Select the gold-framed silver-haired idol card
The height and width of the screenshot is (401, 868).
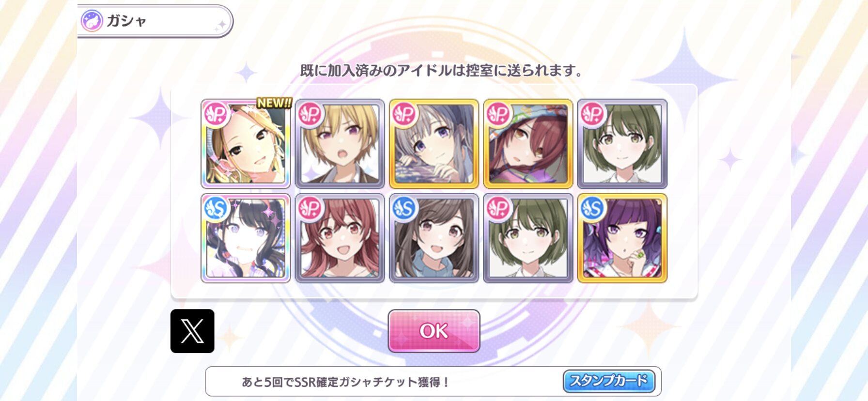(x=434, y=144)
